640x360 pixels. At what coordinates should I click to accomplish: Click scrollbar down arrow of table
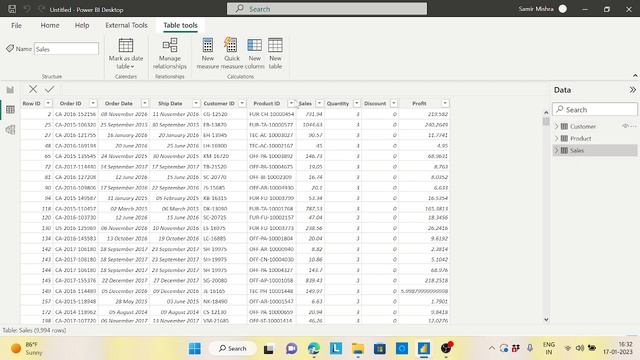[x=546, y=320]
